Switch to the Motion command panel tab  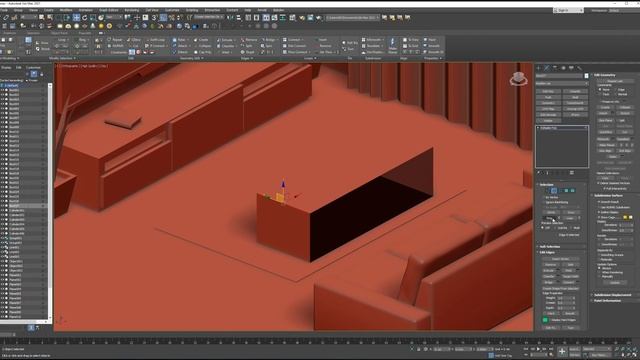point(563,68)
